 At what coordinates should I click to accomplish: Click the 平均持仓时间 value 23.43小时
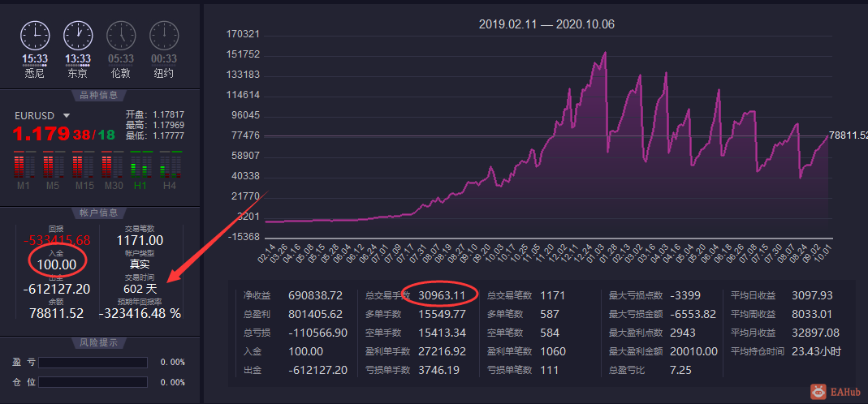pos(817,351)
